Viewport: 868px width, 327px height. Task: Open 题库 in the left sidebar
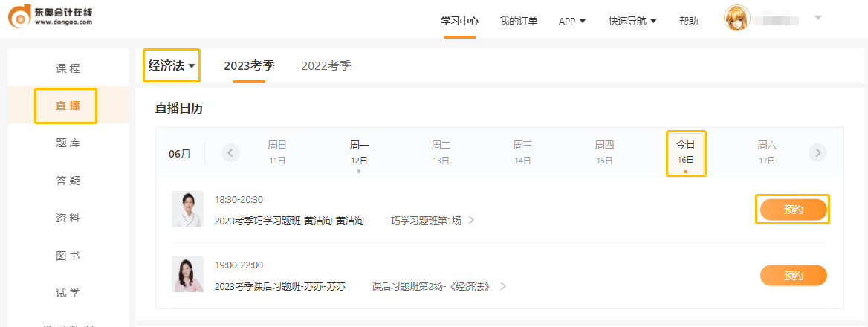(x=68, y=143)
